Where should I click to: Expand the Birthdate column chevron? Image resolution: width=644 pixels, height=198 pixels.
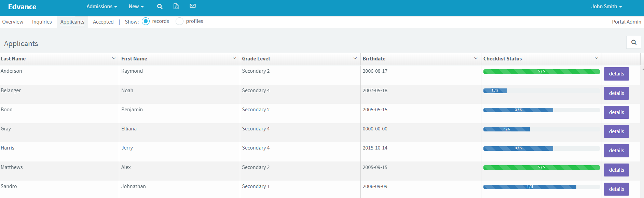tap(476, 58)
